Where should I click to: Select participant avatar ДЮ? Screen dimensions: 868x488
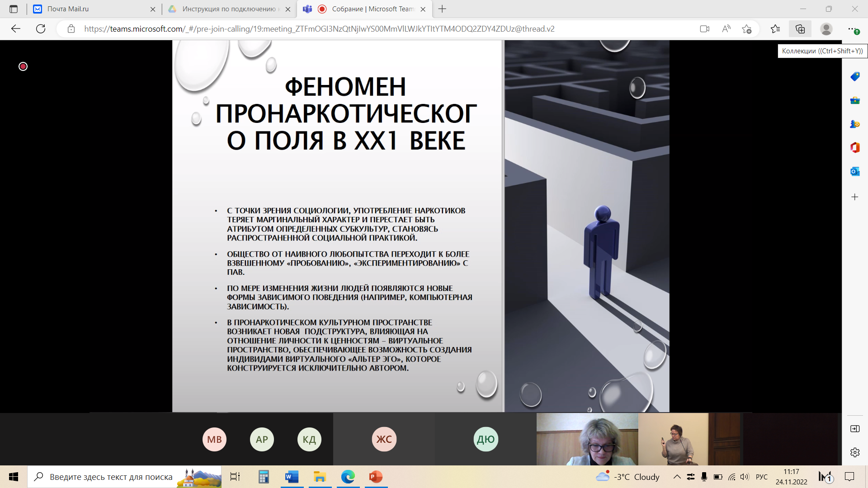click(486, 439)
